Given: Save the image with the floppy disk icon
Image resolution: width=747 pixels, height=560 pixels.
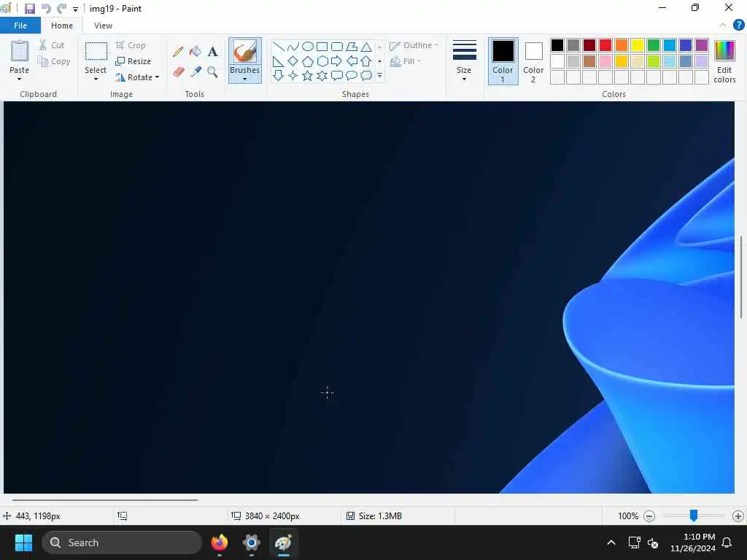Looking at the screenshot, I should [x=29, y=9].
